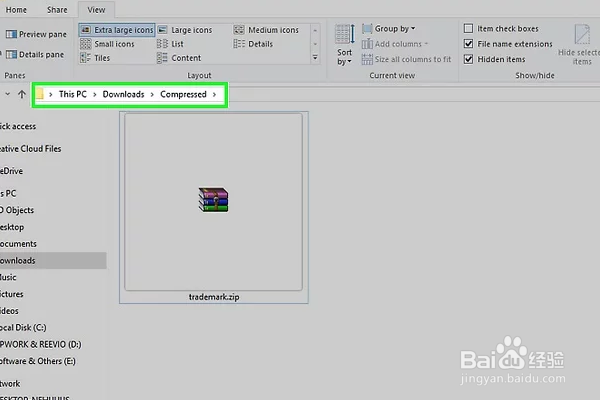Expand the layout gallery more options
Viewport: 600px width, 400px height.
click(x=315, y=57)
